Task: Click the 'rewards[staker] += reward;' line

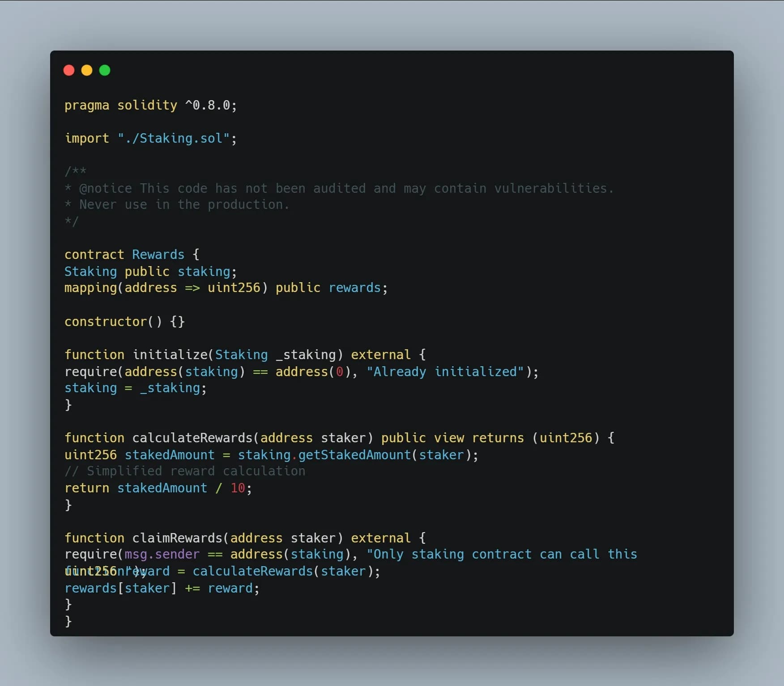Action: point(162,588)
